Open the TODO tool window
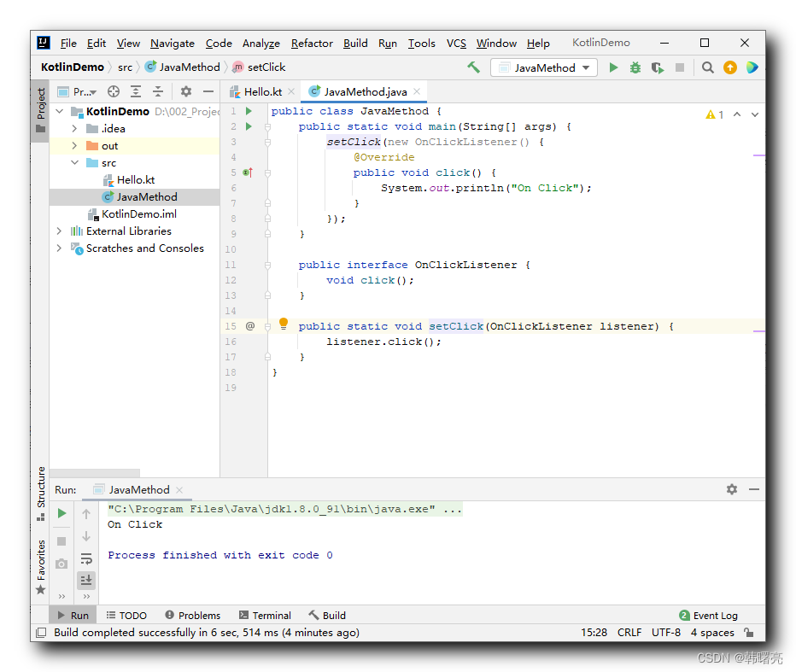The height and width of the screenshot is (672, 796). (126, 615)
